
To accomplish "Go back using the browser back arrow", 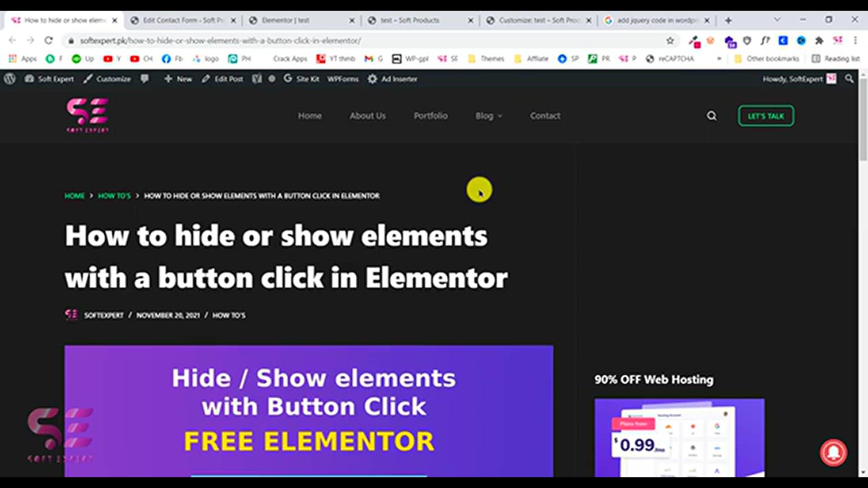I will (x=13, y=41).
